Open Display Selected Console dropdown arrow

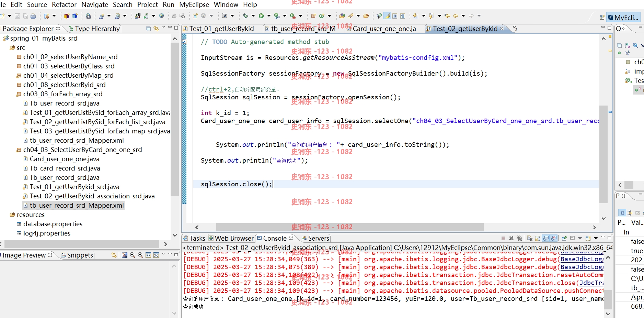click(x=580, y=238)
